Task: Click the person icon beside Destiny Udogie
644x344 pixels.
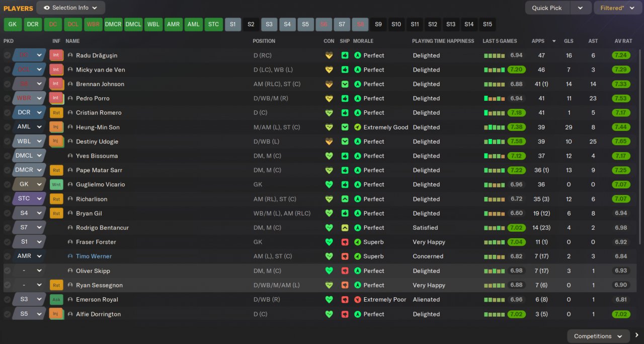Action: [70, 142]
